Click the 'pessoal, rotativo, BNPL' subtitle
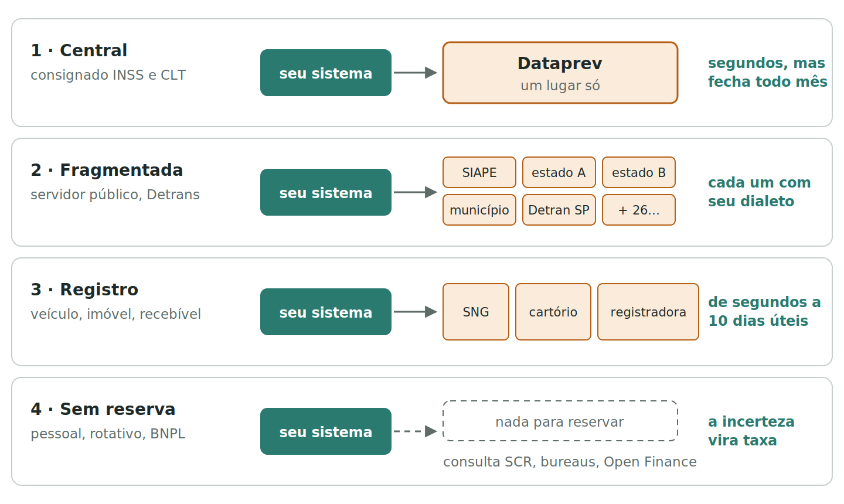844x504 pixels. pos(108,434)
